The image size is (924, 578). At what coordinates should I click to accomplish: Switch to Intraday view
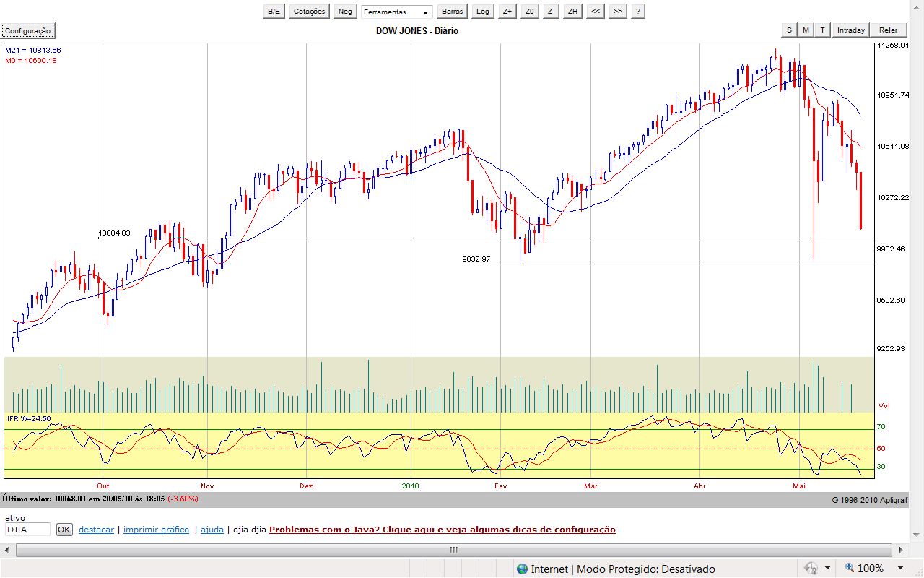click(850, 30)
